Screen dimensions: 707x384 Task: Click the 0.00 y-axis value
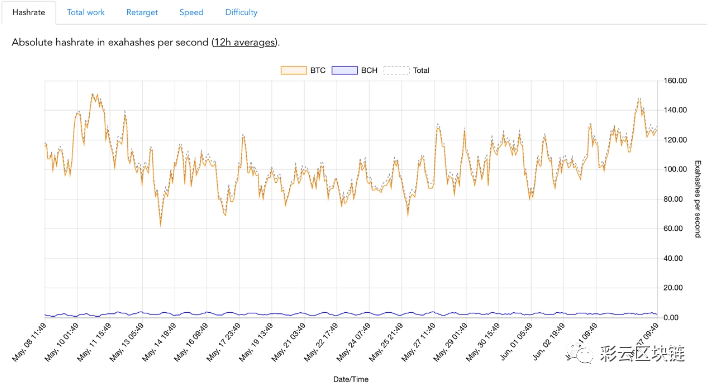tap(671, 317)
